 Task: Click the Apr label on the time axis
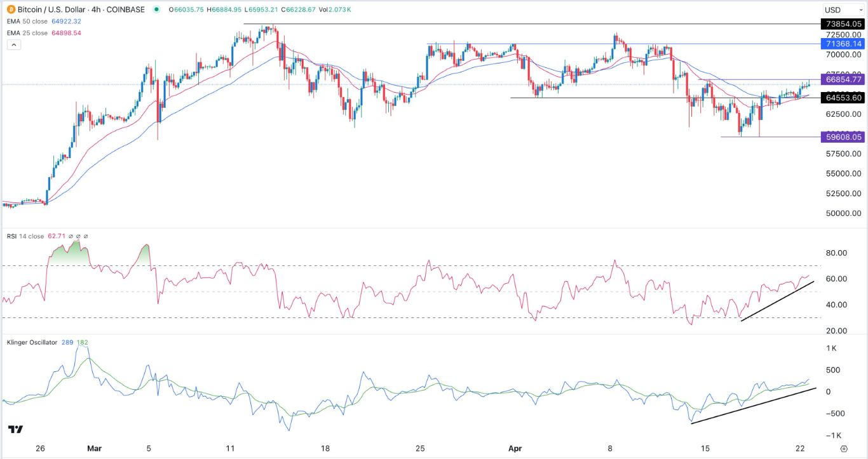pos(515,448)
